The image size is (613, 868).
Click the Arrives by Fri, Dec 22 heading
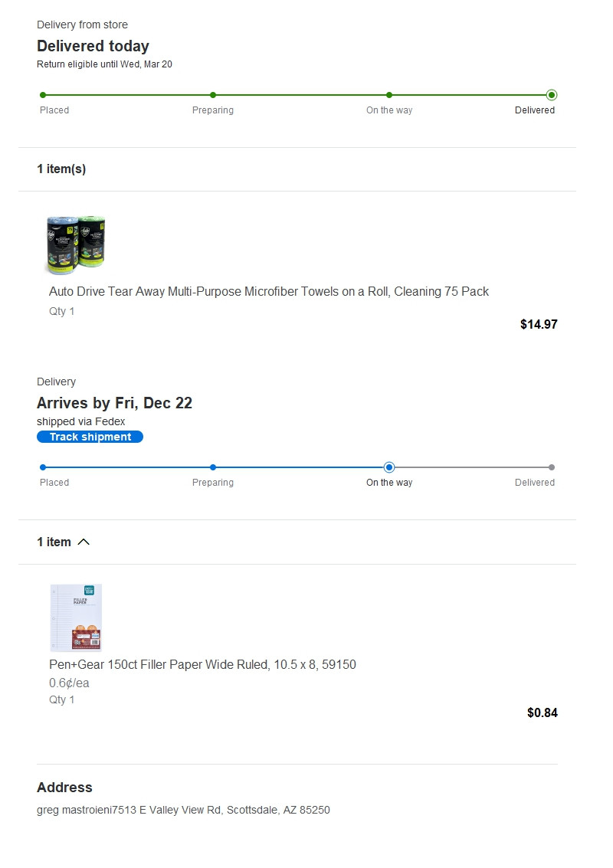point(115,403)
